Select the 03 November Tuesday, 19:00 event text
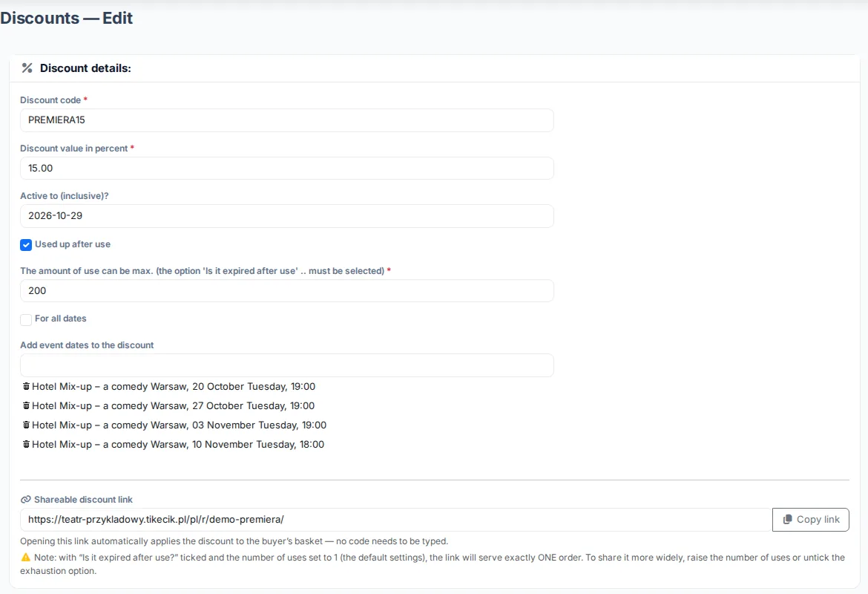Screen dimensions: 868x594 (180, 425)
